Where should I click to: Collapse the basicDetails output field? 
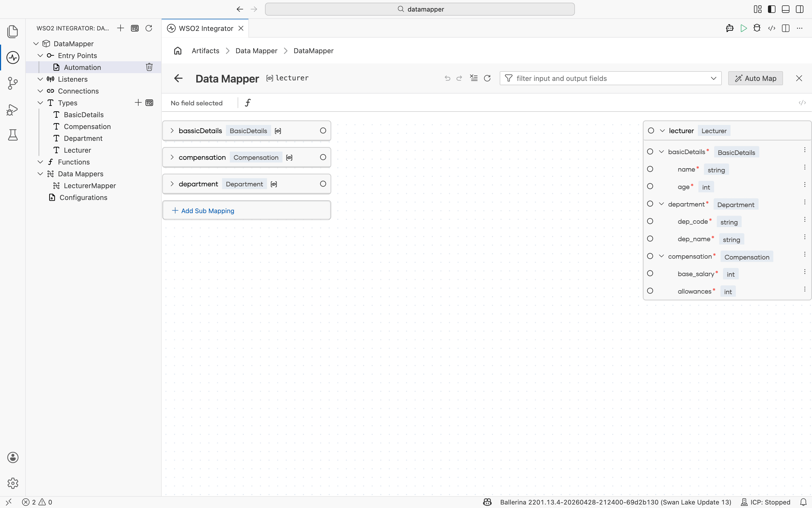click(x=661, y=152)
